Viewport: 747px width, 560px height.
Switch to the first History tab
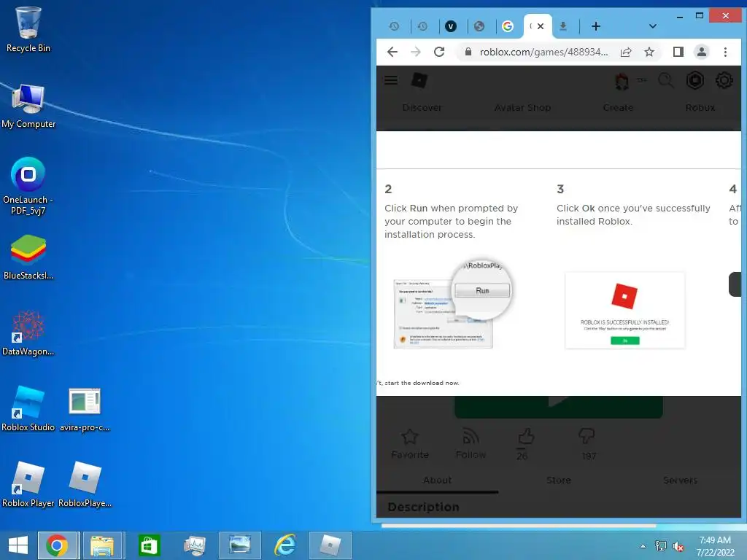point(394,26)
